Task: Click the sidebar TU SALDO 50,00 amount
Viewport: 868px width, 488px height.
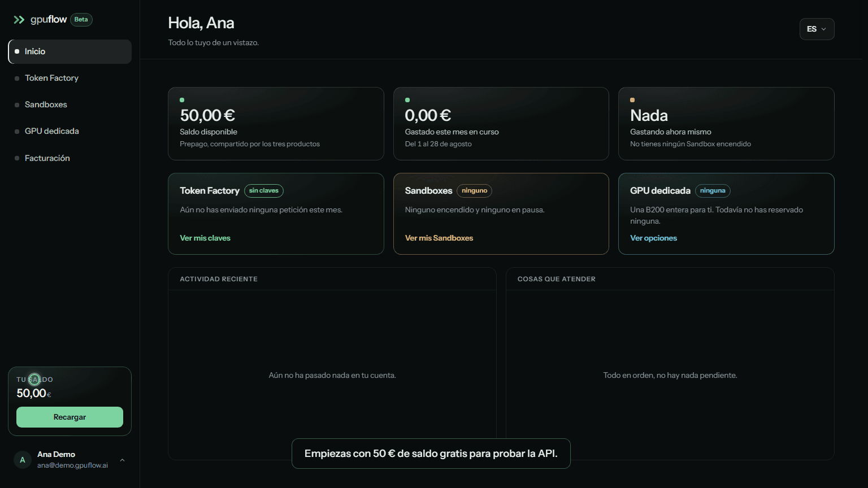Action: coord(33,393)
